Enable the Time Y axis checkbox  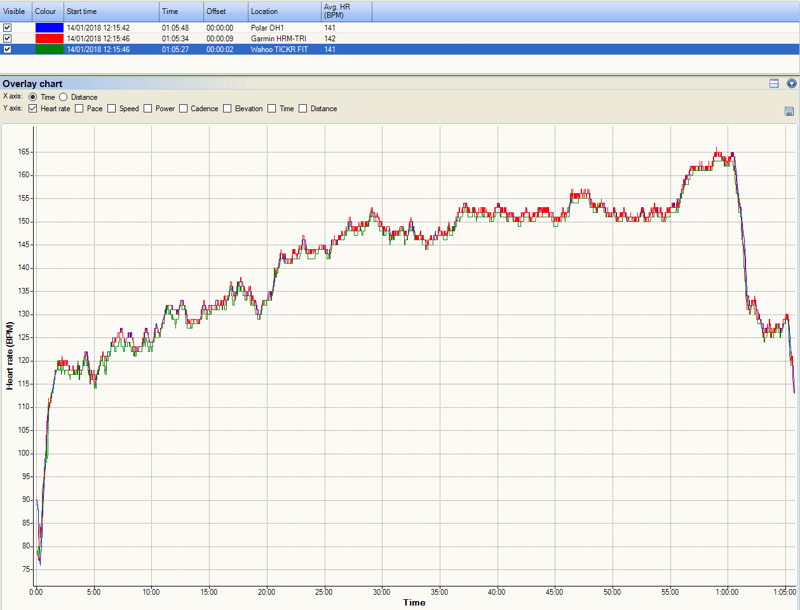click(x=271, y=109)
